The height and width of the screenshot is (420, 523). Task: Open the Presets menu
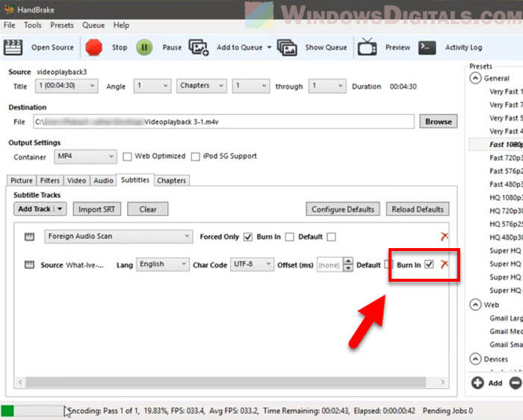click(62, 25)
